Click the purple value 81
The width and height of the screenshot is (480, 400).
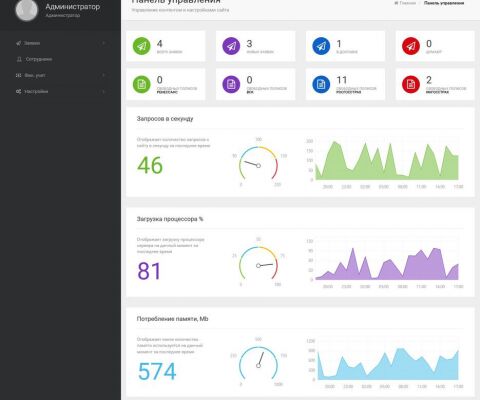point(149,271)
